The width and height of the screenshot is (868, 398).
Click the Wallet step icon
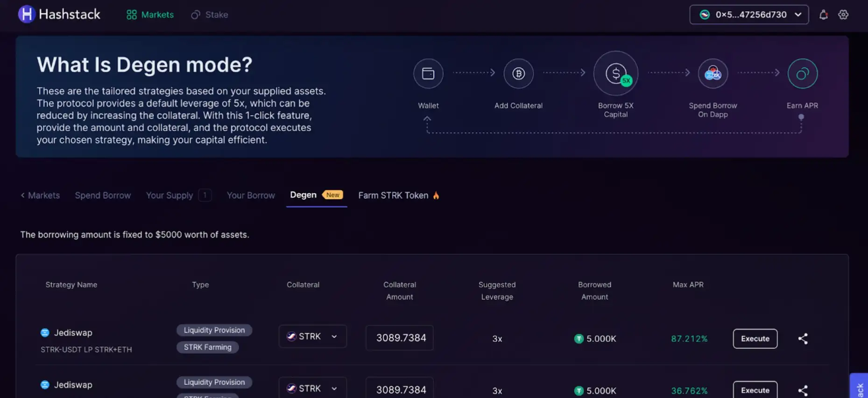(428, 74)
